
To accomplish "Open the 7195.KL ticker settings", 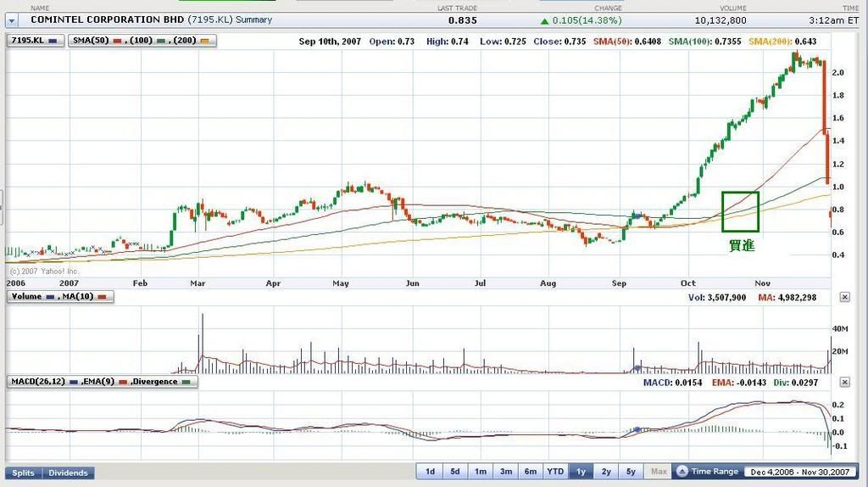I will (x=35, y=40).
